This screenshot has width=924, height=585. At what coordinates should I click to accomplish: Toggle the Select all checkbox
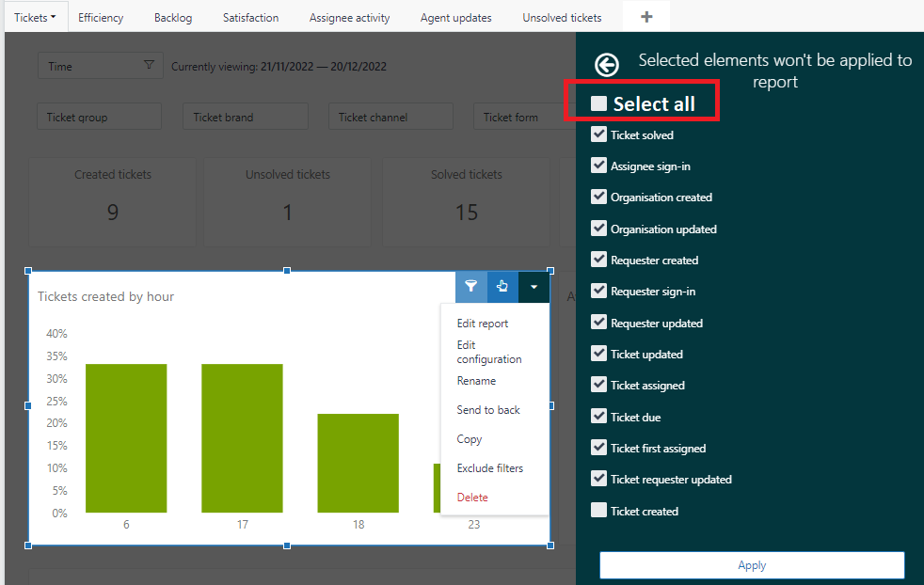tap(599, 103)
